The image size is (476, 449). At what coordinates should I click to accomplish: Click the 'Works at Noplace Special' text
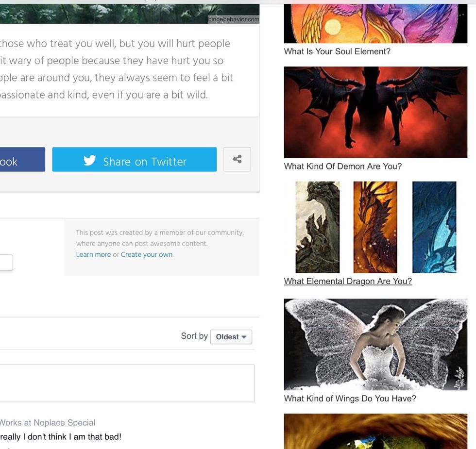click(48, 423)
